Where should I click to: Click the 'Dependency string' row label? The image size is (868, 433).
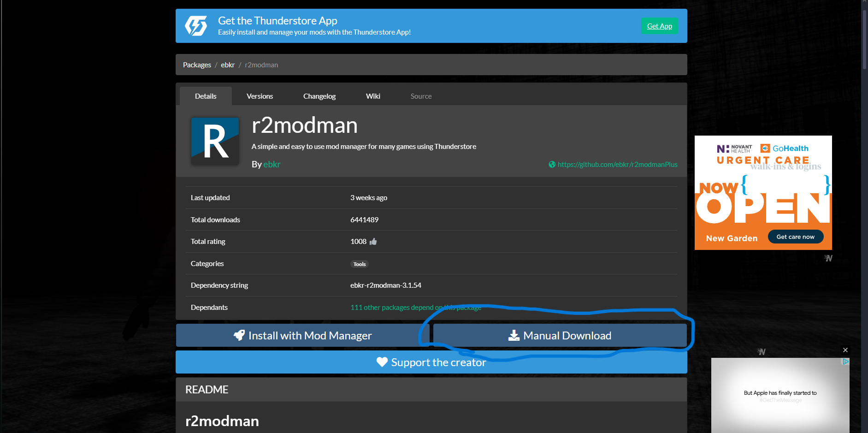coord(219,285)
